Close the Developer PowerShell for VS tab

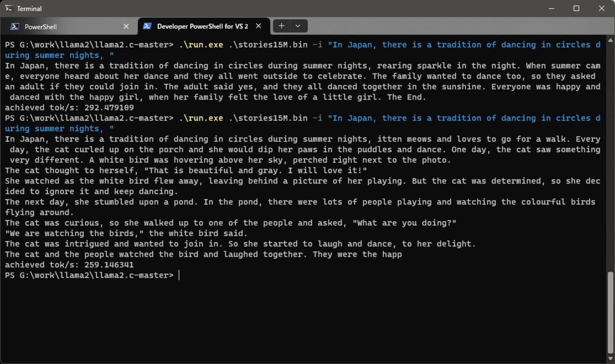[258, 26]
